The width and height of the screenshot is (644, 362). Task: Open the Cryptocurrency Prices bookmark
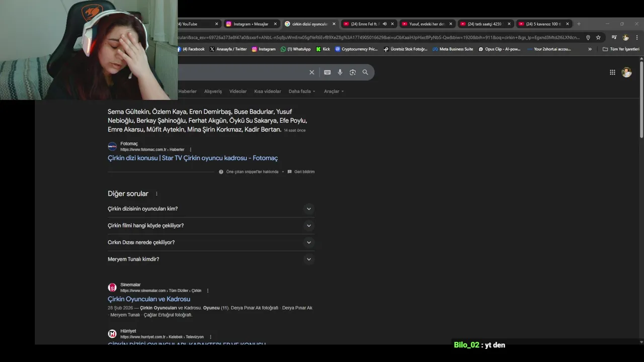tap(356, 49)
